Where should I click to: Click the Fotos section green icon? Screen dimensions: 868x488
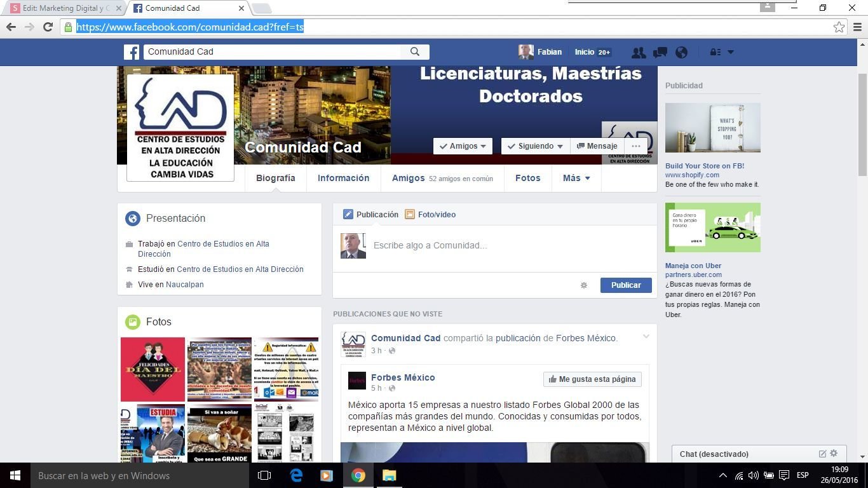tap(133, 322)
